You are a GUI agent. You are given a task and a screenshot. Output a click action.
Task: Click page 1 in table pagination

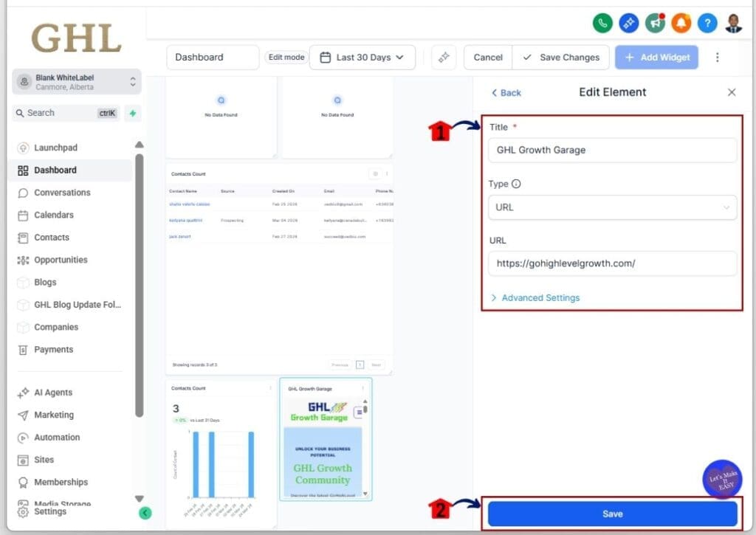360,365
